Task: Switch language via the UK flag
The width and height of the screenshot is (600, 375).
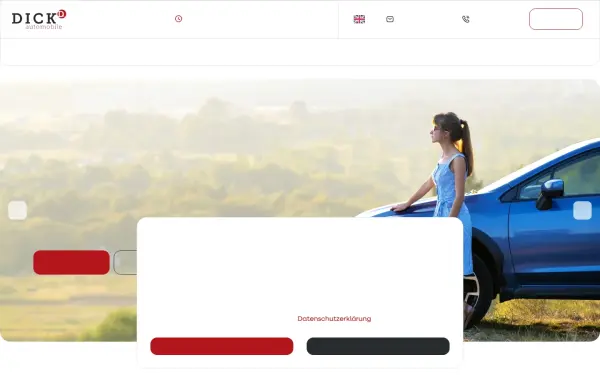Action: 359,19
